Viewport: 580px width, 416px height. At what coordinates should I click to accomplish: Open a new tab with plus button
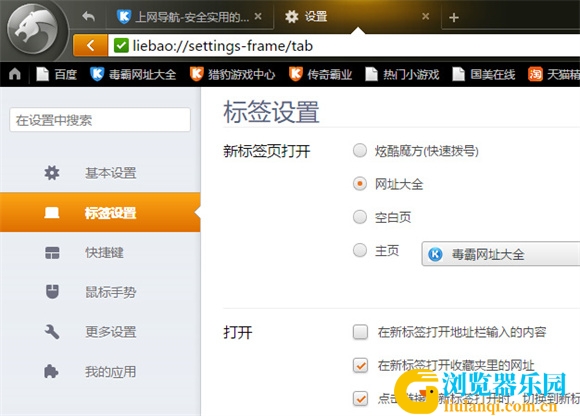pos(453,17)
